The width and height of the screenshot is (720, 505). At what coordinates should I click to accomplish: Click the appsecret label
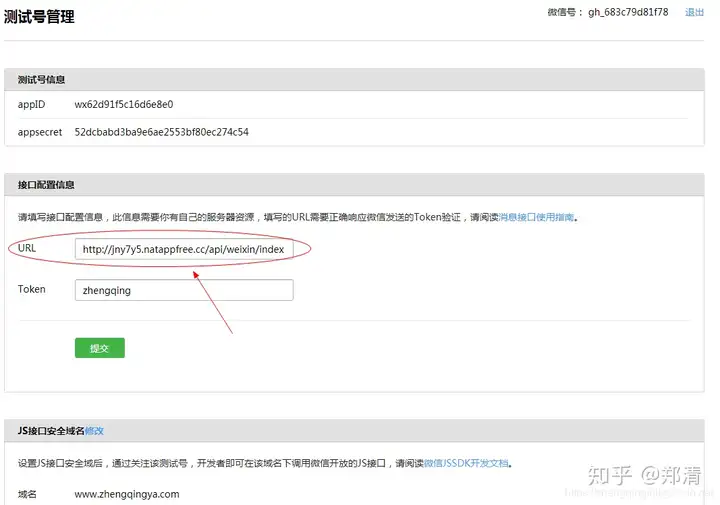[x=39, y=132]
